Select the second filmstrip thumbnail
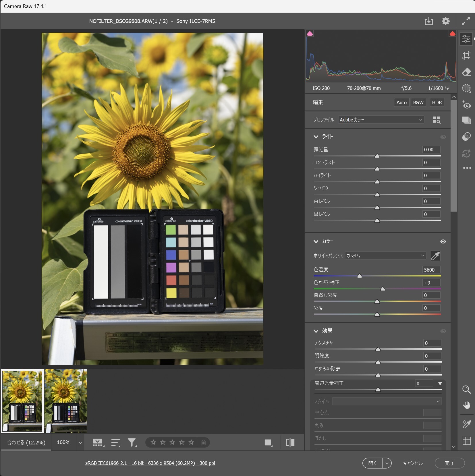475x476 pixels. 65,401
